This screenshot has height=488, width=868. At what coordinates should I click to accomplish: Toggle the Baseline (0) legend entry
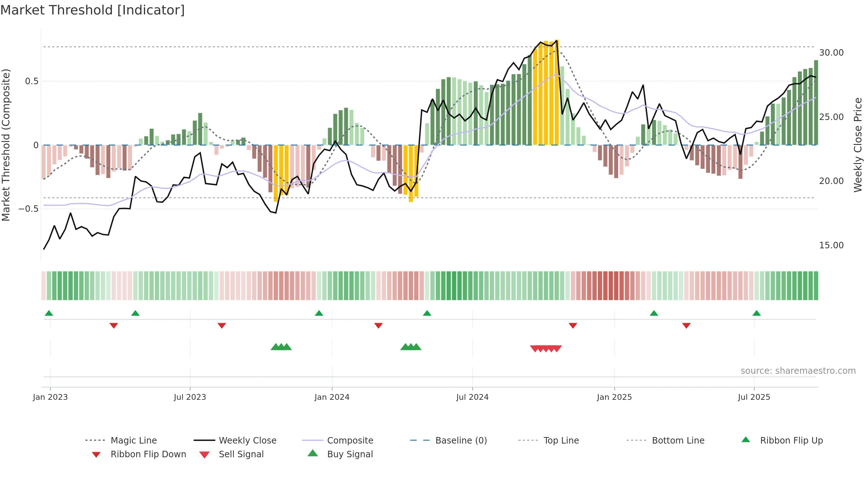[x=448, y=440]
